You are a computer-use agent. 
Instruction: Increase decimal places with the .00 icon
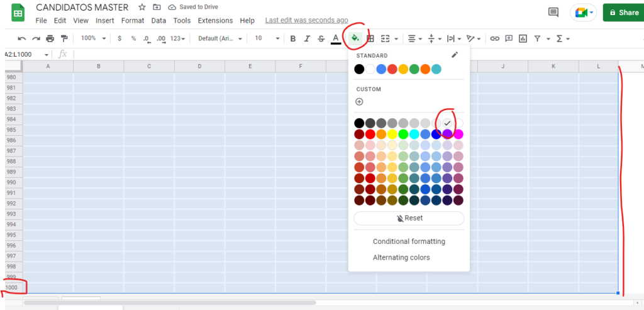(x=161, y=38)
